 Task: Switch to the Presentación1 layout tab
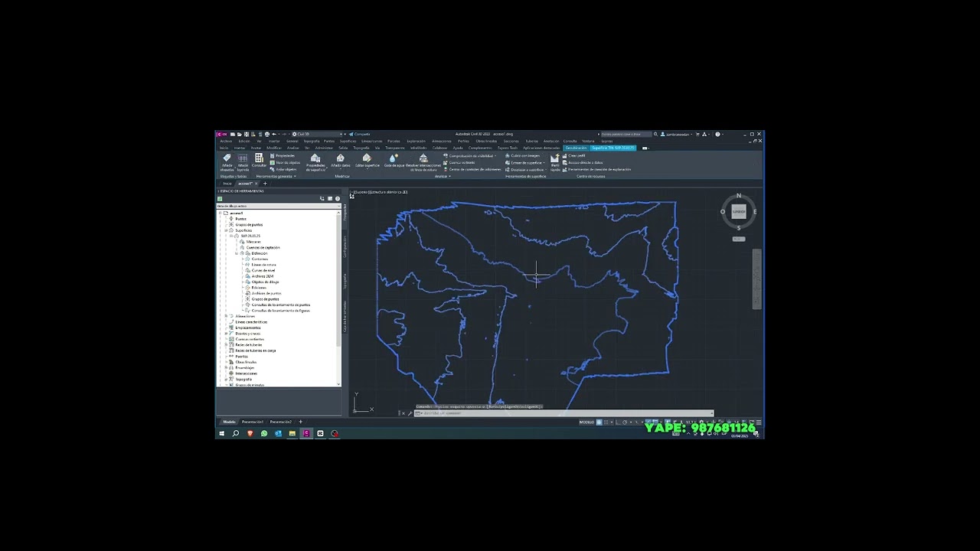(x=253, y=422)
